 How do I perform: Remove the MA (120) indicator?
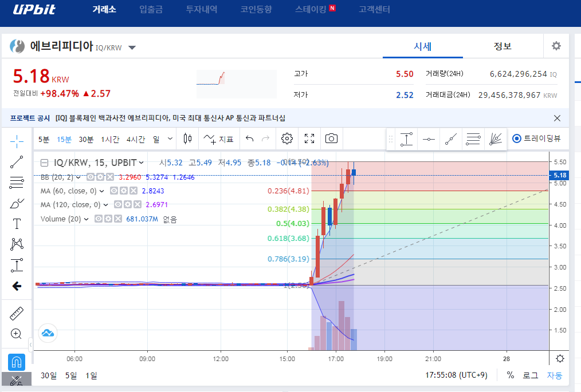coord(138,204)
